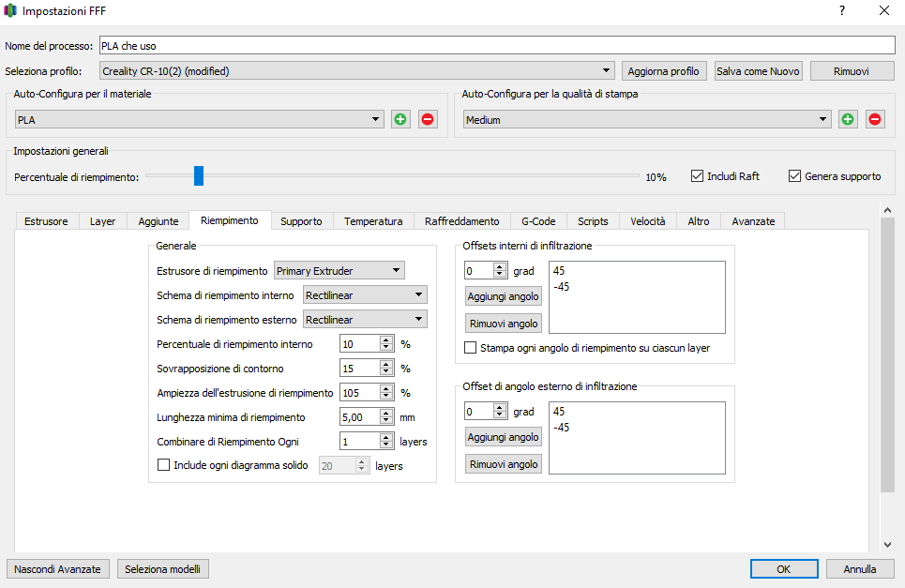The width and height of the screenshot is (905, 588).
Task: Open Schema di riempimento interno dropdown
Action: point(365,295)
